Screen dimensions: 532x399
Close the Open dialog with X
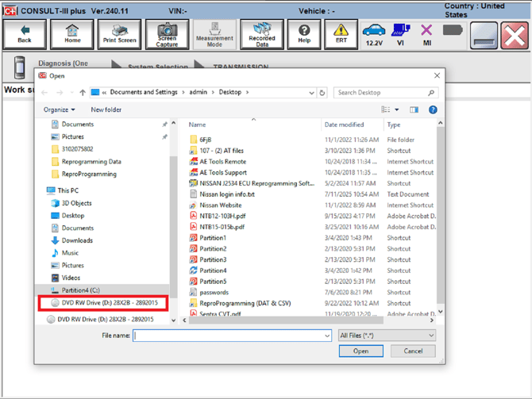[437, 75]
